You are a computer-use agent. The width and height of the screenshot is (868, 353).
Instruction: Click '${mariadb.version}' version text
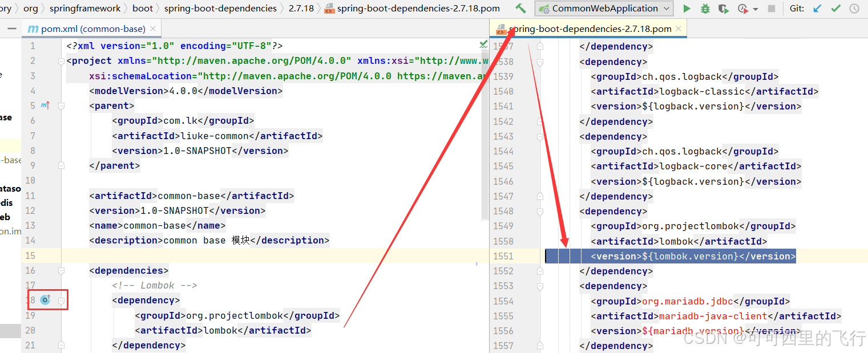pos(693,331)
